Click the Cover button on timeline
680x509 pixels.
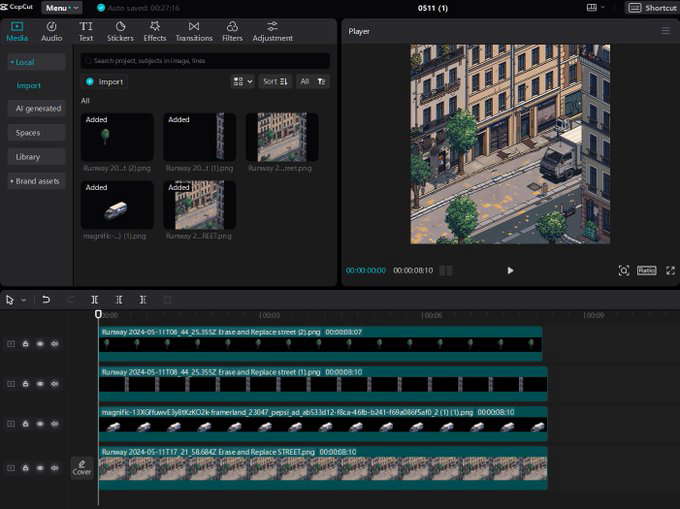point(82,468)
